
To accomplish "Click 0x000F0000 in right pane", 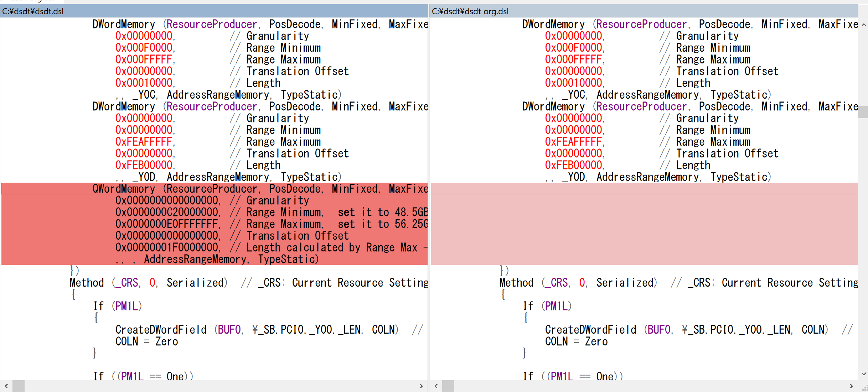I will click(x=574, y=48).
